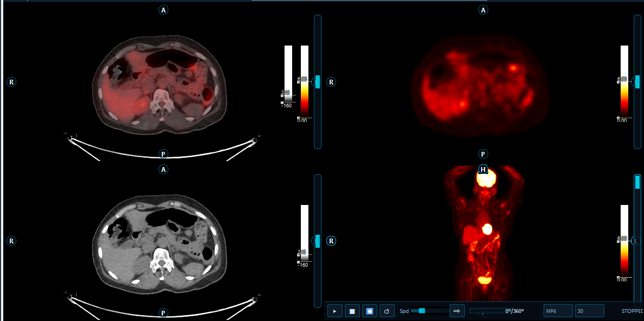Click the CT view slice scrollbar thumb
644x321 pixels.
click(318, 241)
